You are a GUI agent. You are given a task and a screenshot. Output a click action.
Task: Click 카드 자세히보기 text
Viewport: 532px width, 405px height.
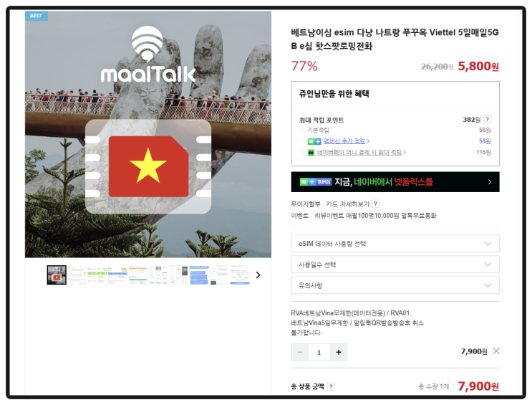[347, 204]
